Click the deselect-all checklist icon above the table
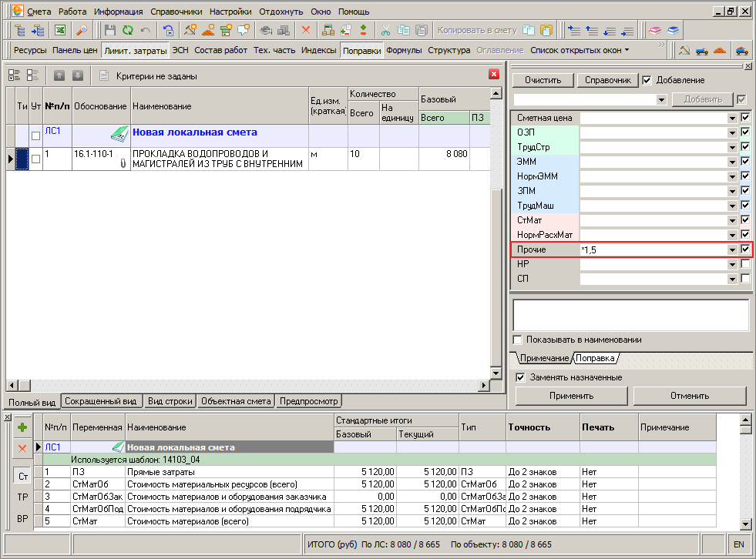This screenshot has height=559, width=756. tap(32, 75)
